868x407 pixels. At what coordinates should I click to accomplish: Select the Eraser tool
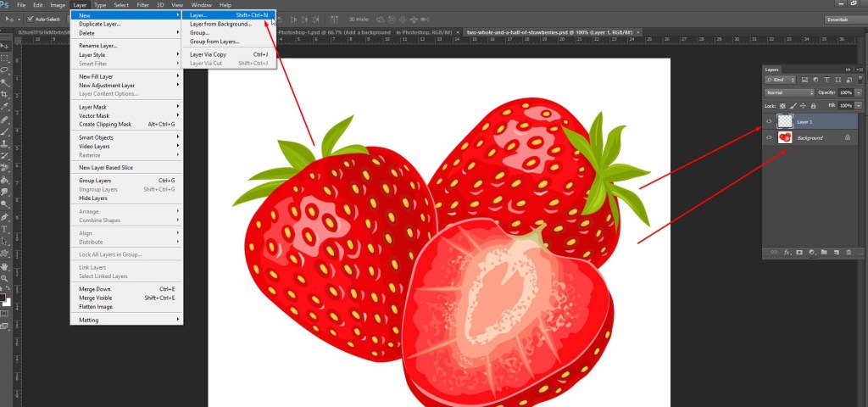pyautogui.click(x=5, y=166)
